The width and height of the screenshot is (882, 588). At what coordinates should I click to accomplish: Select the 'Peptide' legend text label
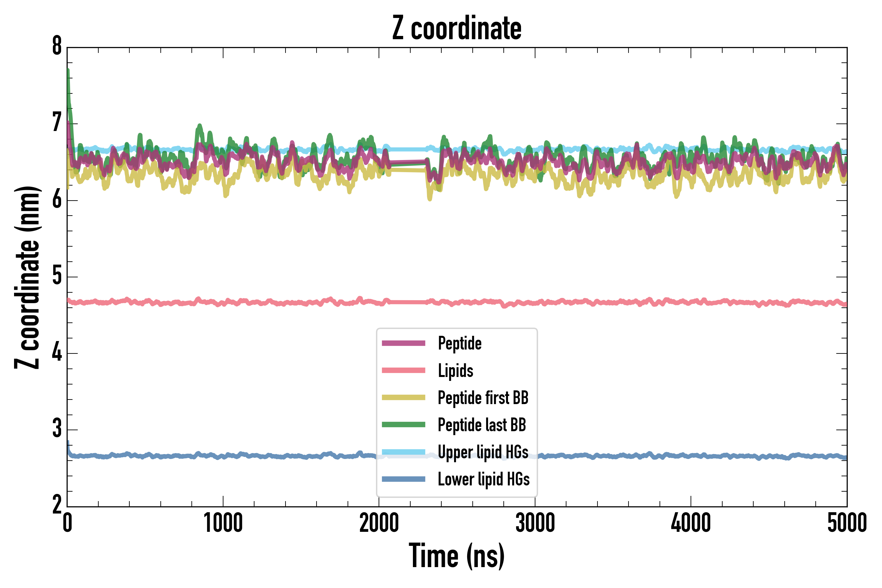(x=460, y=343)
